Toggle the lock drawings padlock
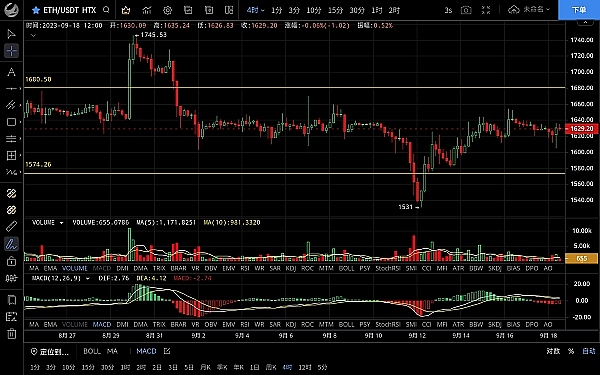The image size is (600, 375). pyautogui.click(x=11, y=261)
